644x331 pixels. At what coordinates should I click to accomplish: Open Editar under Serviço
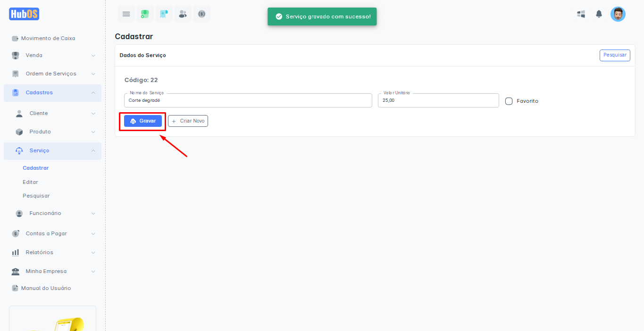pyautogui.click(x=30, y=182)
